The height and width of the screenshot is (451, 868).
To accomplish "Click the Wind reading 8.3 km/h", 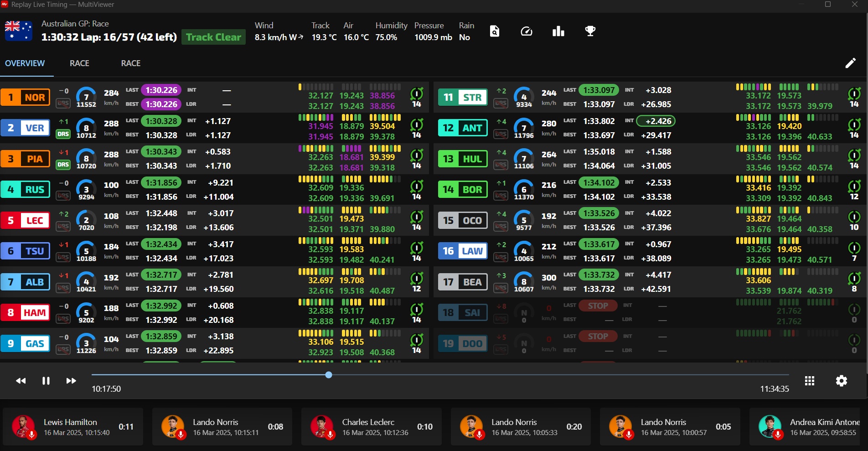I will point(279,37).
